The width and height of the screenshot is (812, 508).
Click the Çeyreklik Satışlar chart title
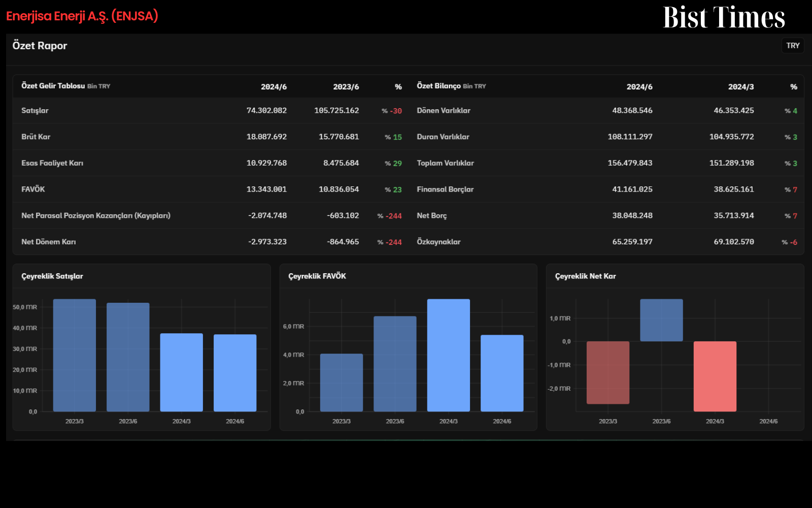[52, 276]
